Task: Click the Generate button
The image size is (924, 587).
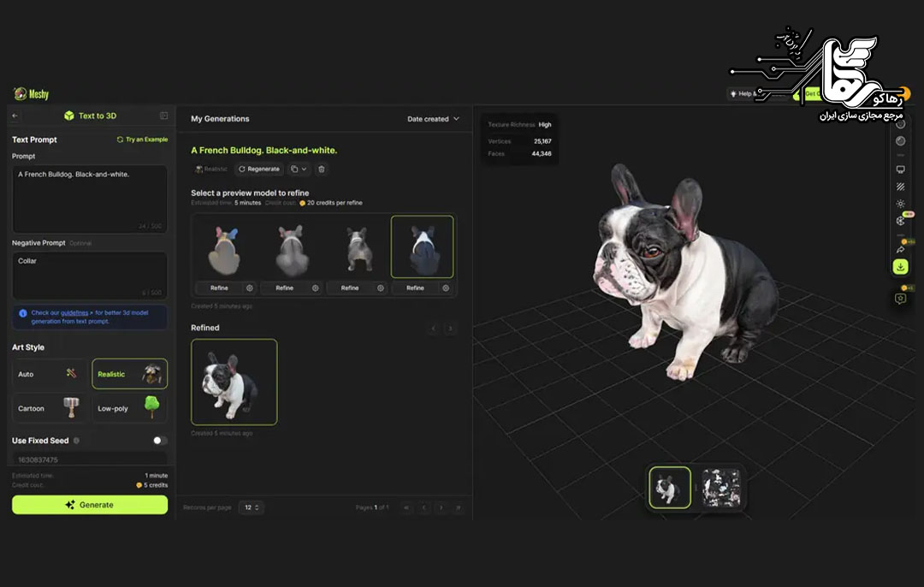Action: (90, 505)
